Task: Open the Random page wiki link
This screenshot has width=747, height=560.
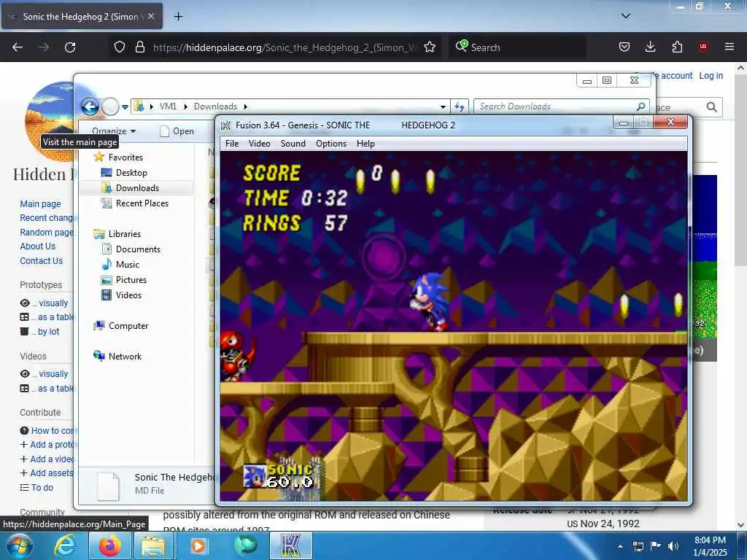Action: click(47, 233)
